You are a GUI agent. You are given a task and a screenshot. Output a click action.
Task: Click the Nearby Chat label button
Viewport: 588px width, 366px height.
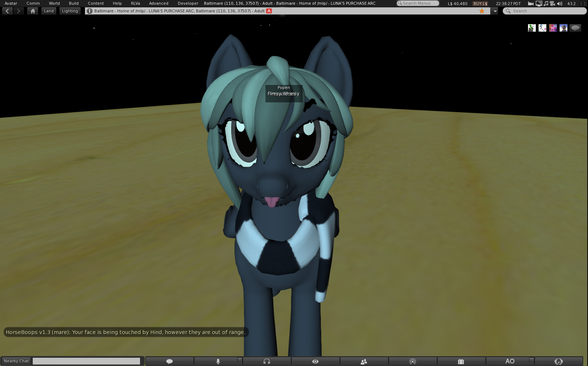tap(16, 361)
